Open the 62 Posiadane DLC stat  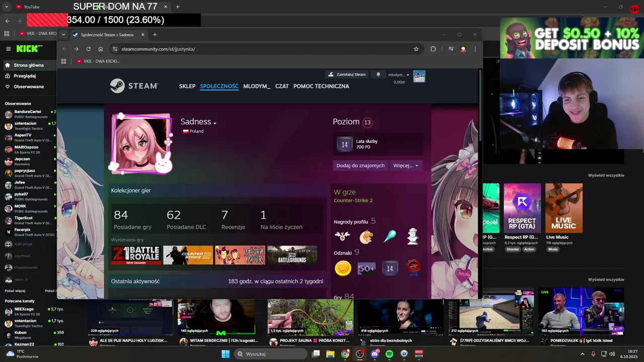pos(186,220)
